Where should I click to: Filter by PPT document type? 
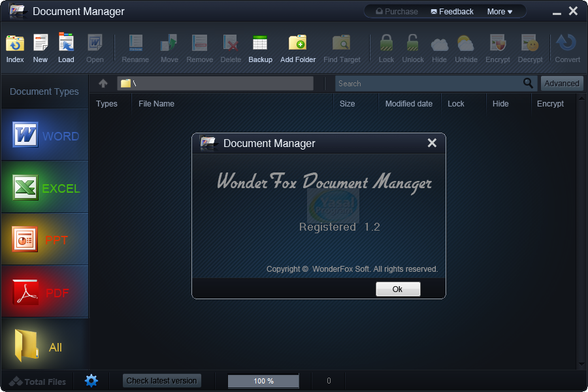[45, 240]
